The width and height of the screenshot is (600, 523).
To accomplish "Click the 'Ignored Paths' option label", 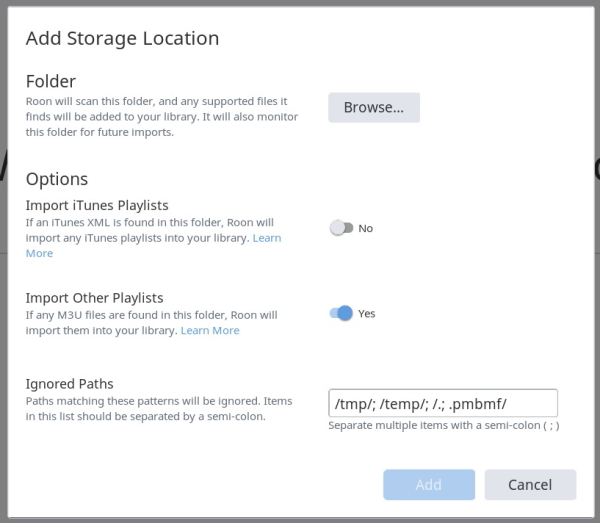I will click(70, 384).
